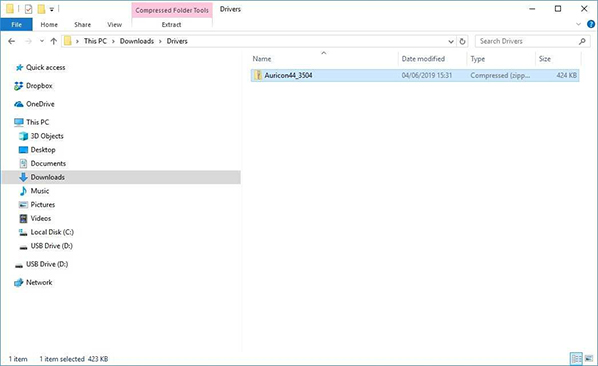Viewport: 598px width, 366px height.
Task: Click the search magnifier icon
Action: click(x=582, y=41)
